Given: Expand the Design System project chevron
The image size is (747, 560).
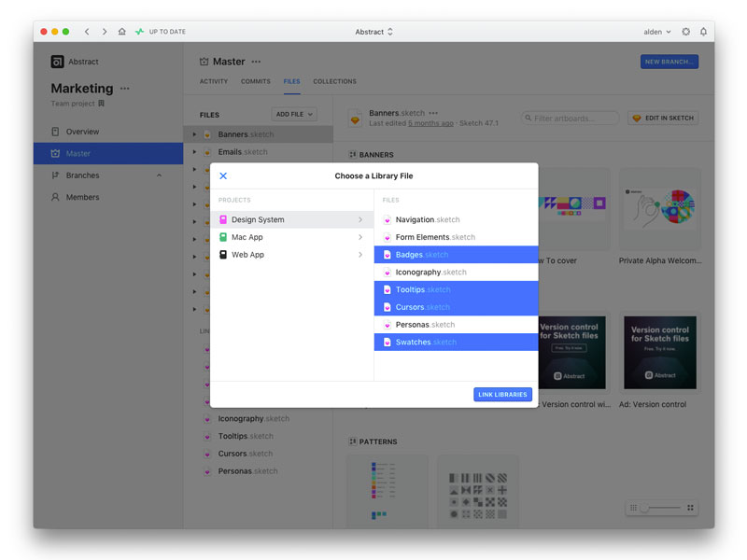Looking at the screenshot, I should 360,219.
